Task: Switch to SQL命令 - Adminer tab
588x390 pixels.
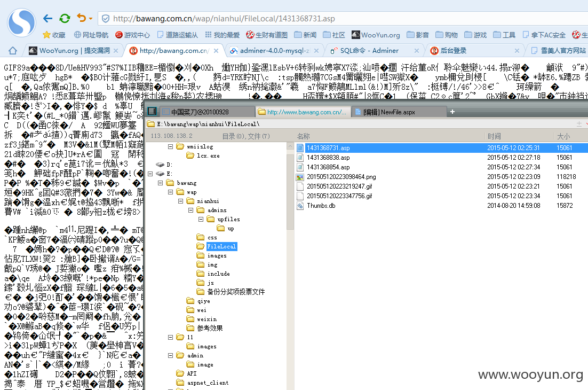Action: (x=369, y=50)
